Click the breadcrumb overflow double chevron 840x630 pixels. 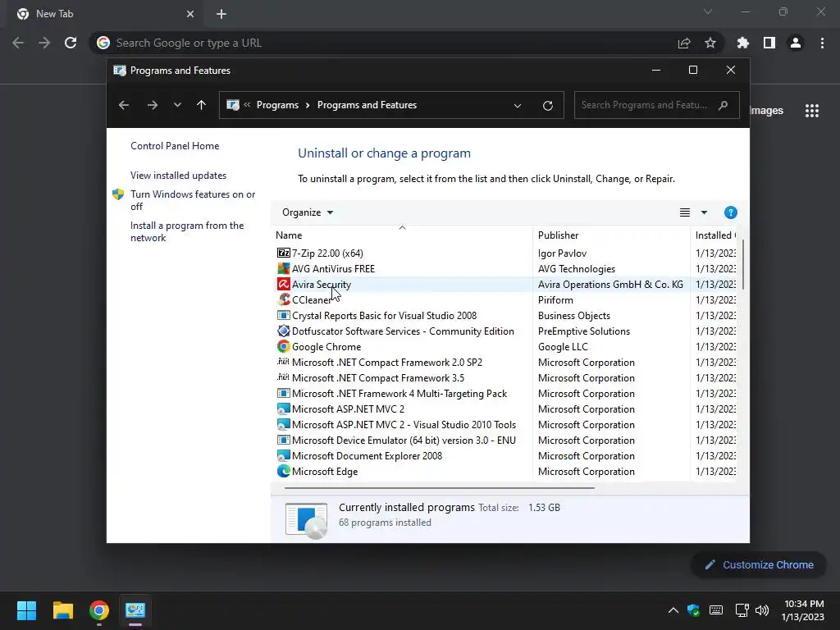pos(247,104)
